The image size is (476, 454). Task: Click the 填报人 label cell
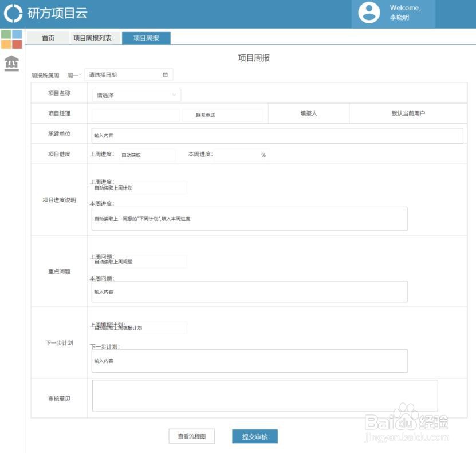[309, 113]
